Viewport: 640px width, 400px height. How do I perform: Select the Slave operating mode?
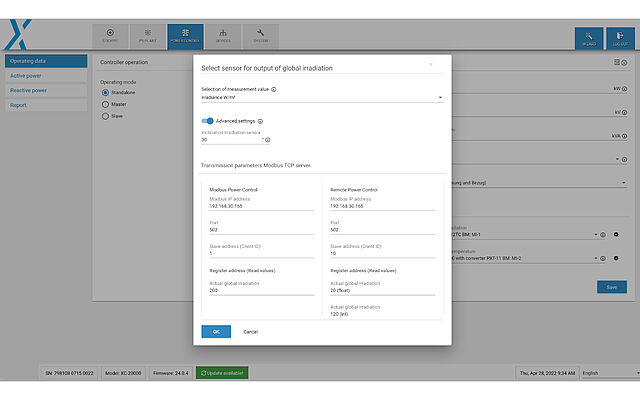(105, 116)
